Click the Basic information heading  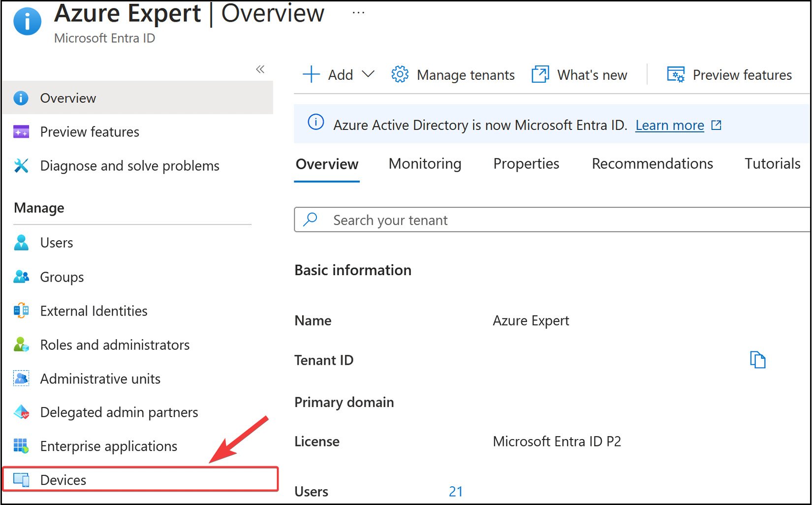pos(353,270)
